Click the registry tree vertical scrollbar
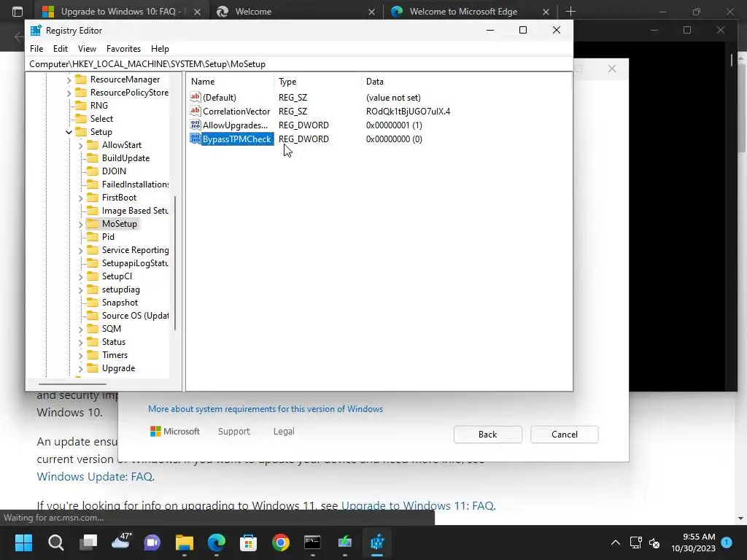Image resolution: width=747 pixels, height=560 pixels. pyautogui.click(x=175, y=262)
